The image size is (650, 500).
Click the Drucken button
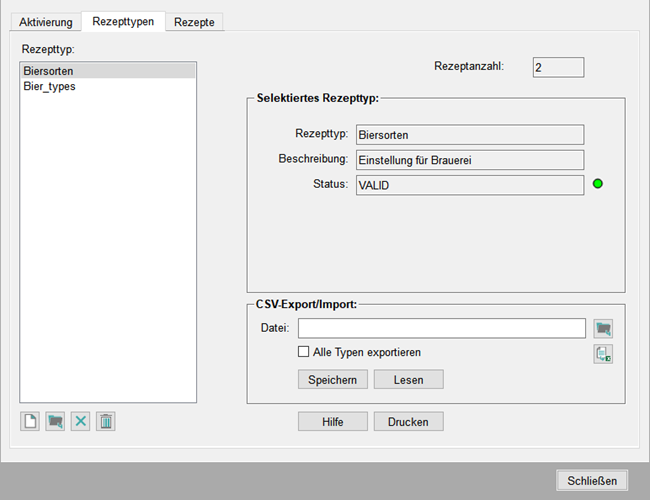(408, 422)
